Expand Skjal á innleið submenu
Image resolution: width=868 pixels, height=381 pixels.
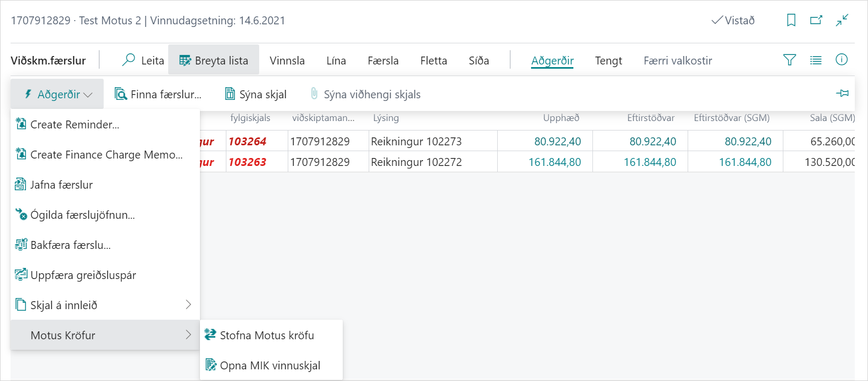click(x=105, y=305)
